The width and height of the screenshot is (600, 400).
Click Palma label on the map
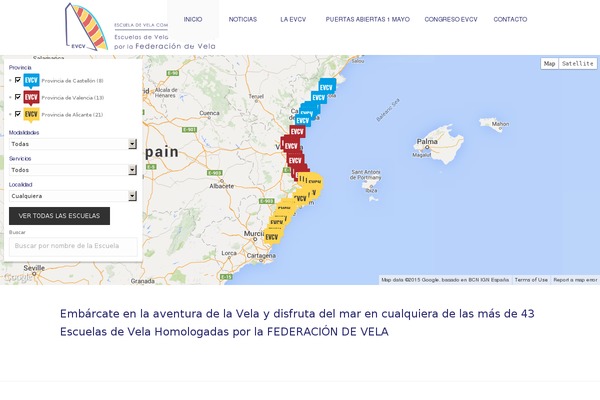pos(427,141)
